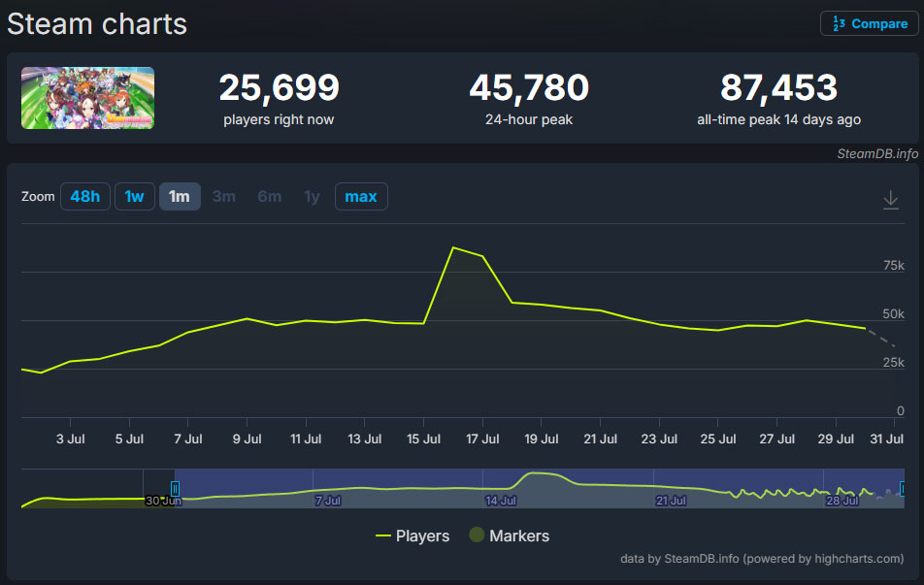Click the SteamDB.info watermark link
924x585 pixels.
point(877,154)
